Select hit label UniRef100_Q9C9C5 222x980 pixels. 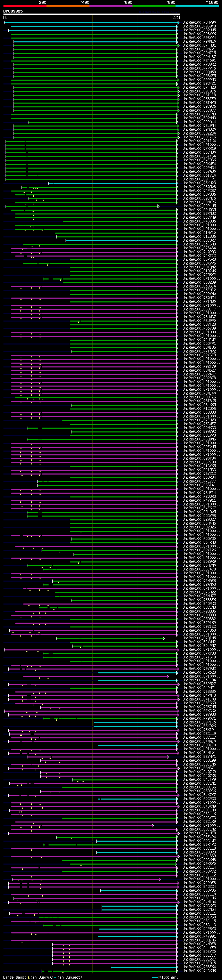pos(199,91)
